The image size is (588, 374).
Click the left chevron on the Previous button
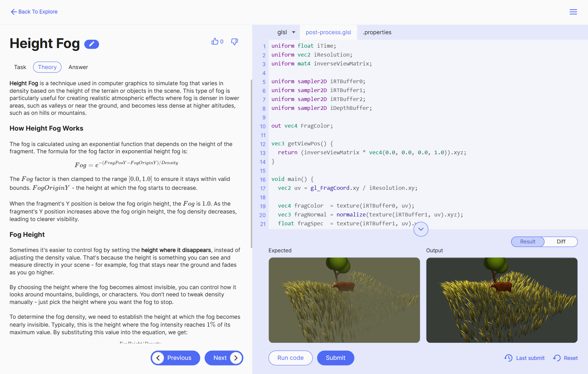158,358
